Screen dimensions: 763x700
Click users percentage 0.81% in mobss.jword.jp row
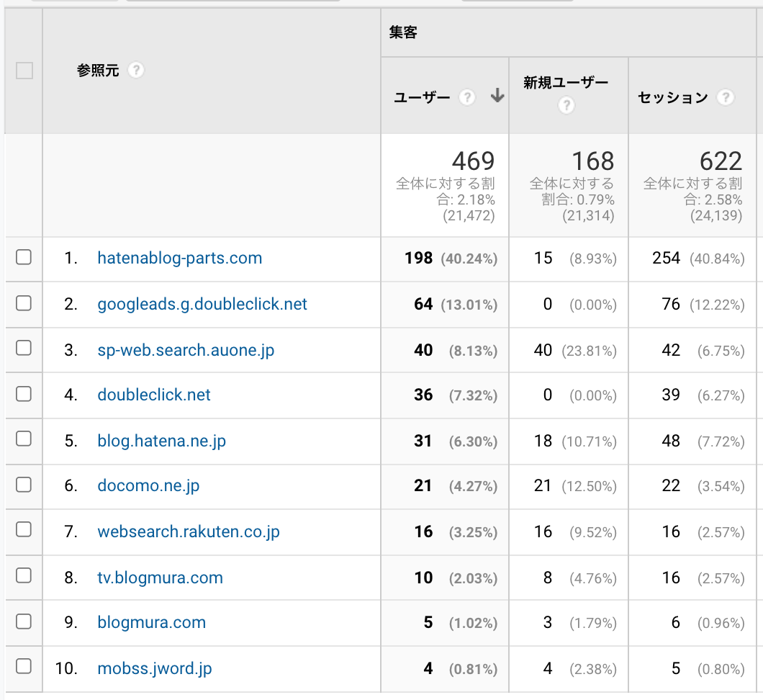pos(473,669)
